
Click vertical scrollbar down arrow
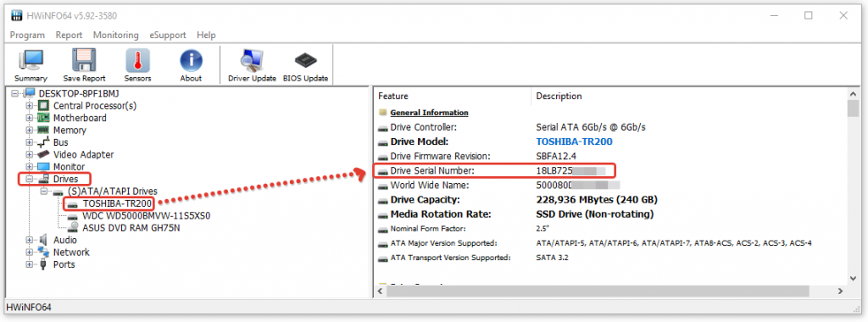853,278
